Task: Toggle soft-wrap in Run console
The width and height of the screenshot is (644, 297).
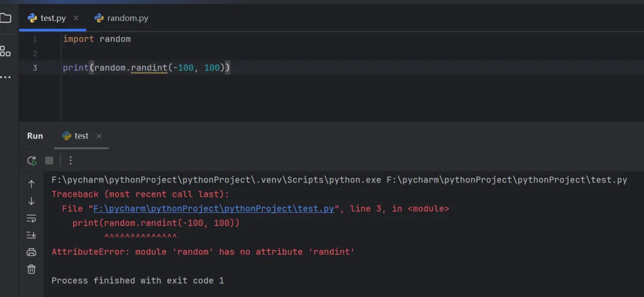Action: pos(32,218)
